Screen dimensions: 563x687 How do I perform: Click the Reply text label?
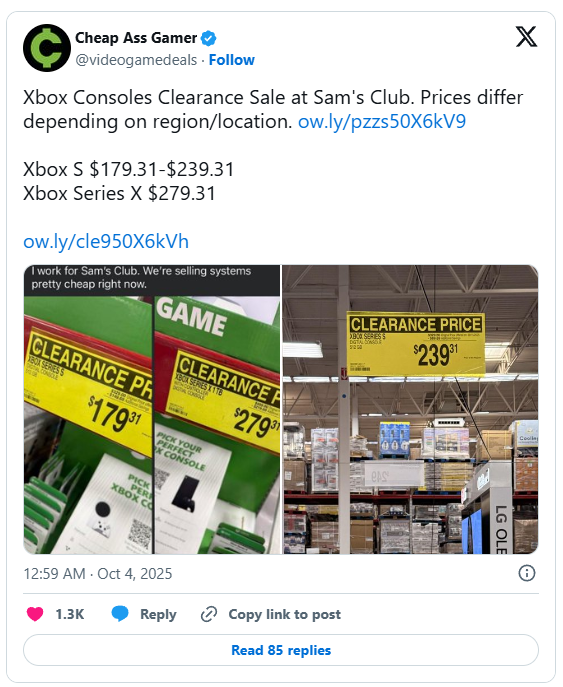(158, 614)
